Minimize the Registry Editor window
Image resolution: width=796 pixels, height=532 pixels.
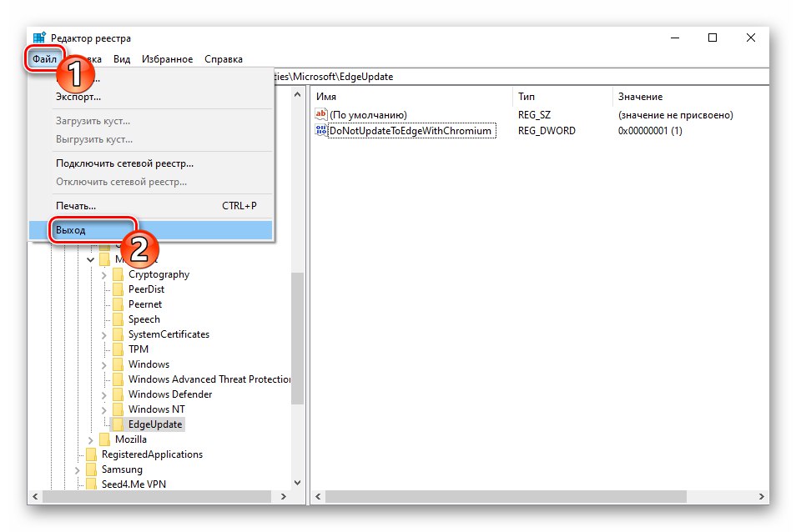pos(675,38)
